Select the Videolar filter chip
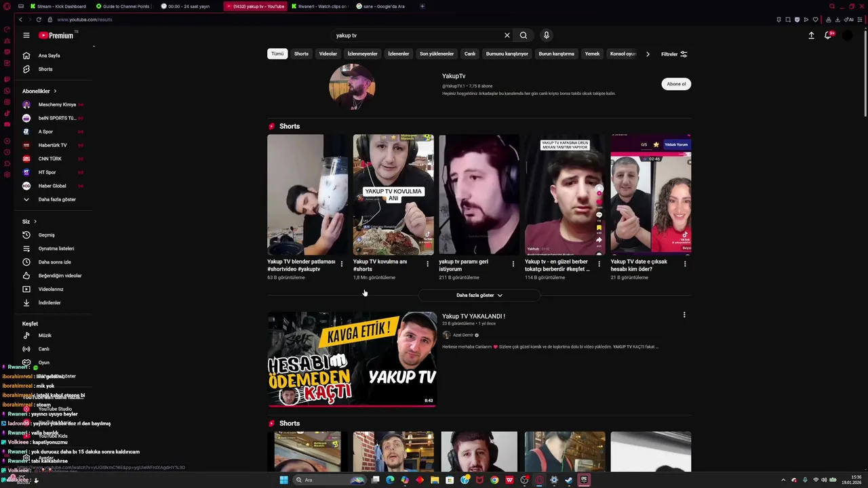868x488 pixels. (328, 54)
